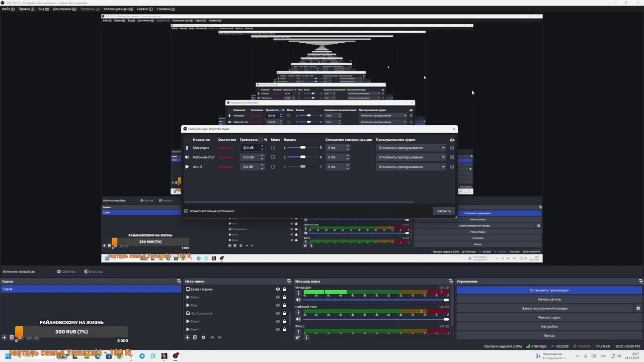Uncheck Только активные источники
The height and width of the screenshot is (362, 644).
(x=186, y=211)
